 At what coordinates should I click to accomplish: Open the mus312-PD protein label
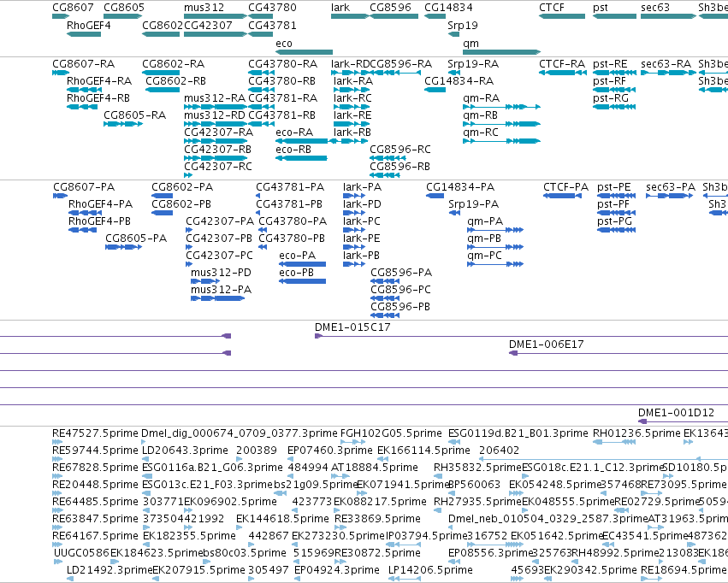click(x=221, y=272)
